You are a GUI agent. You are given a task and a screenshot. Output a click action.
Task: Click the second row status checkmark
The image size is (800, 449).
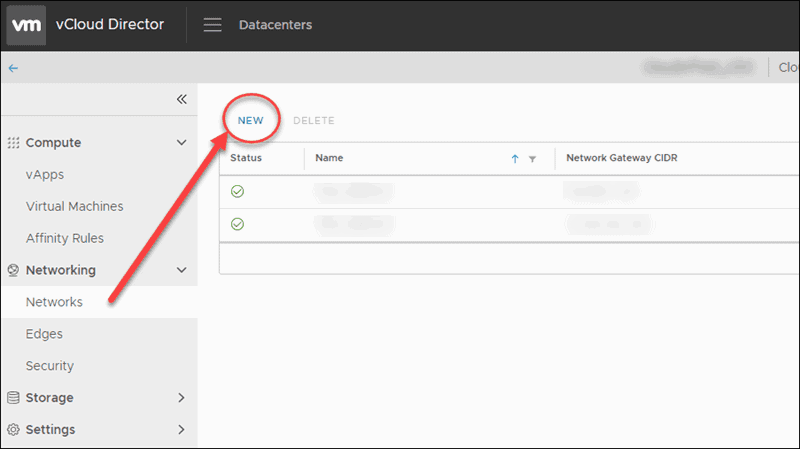pyautogui.click(x=237, y=224)
